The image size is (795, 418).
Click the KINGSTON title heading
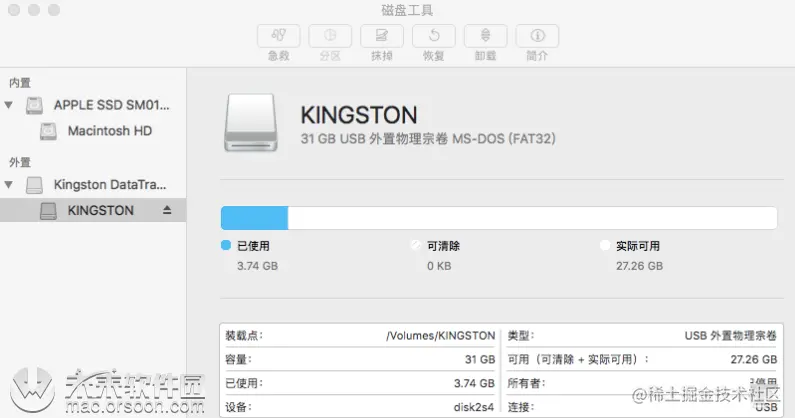coord(359,115)
